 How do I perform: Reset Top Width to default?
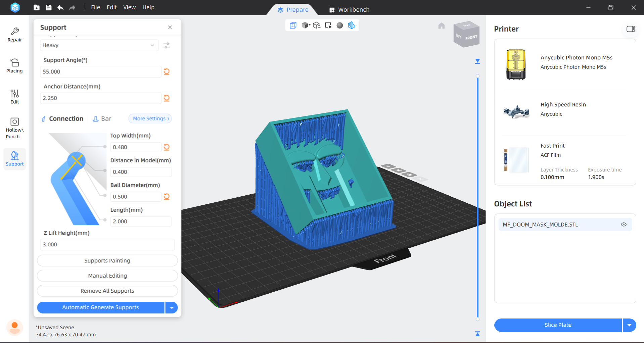[167, 147]
